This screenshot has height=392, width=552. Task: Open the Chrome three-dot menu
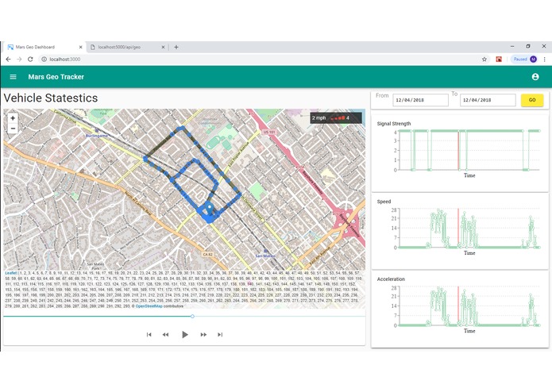[544, 59]
